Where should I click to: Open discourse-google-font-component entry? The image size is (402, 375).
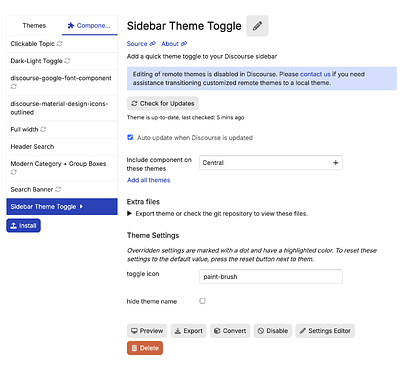point(62,82)
